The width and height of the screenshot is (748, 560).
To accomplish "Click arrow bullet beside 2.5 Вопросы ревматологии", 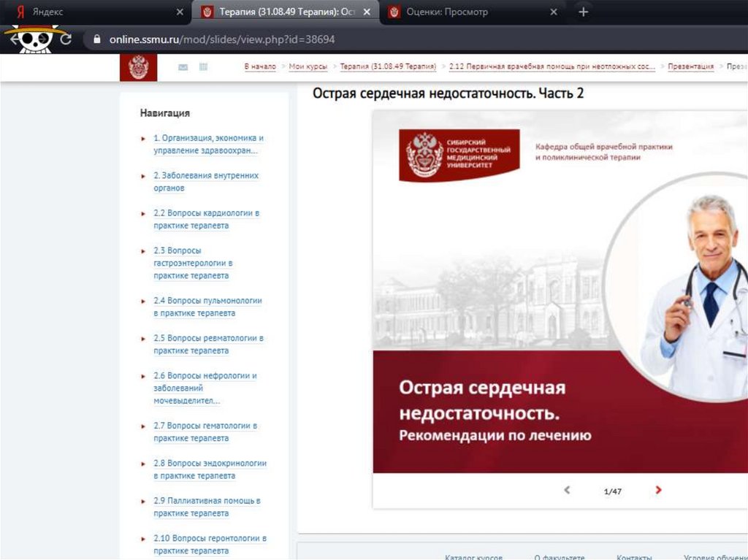I will [142, 340].
